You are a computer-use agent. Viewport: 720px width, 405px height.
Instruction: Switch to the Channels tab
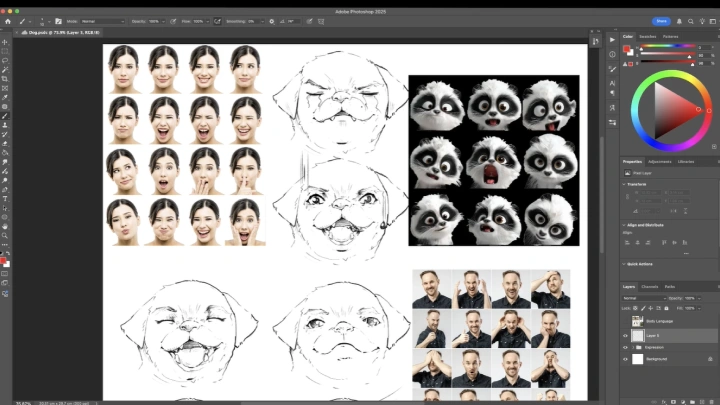(650, 287)
